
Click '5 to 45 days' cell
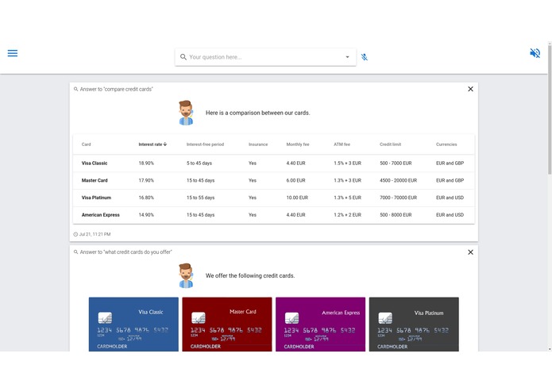[x=199, y=163]
